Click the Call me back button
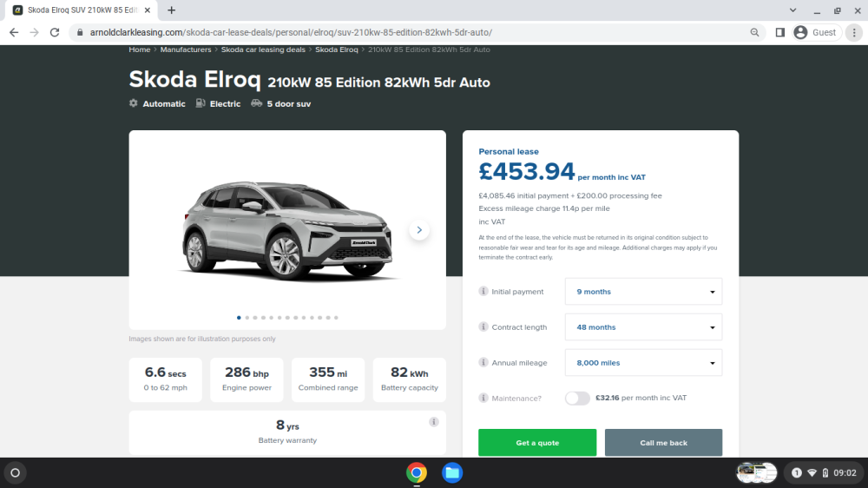This screenshot has height=488, width=868. [663, 443]
